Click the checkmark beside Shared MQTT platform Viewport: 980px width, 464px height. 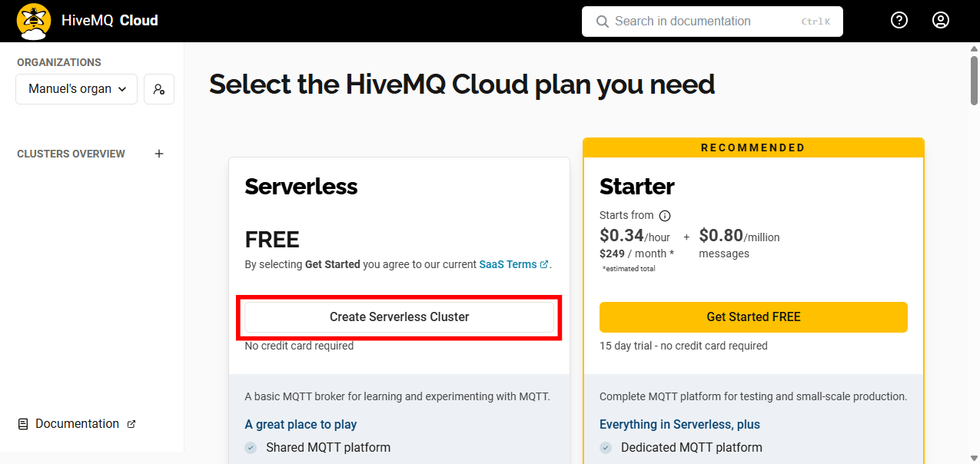pos(251,447)
